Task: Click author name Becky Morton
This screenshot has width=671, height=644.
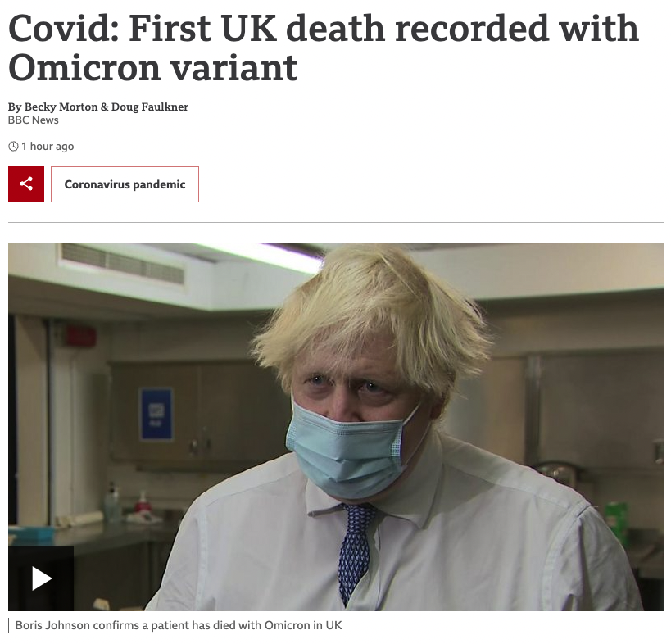Action: click(61, 107)
